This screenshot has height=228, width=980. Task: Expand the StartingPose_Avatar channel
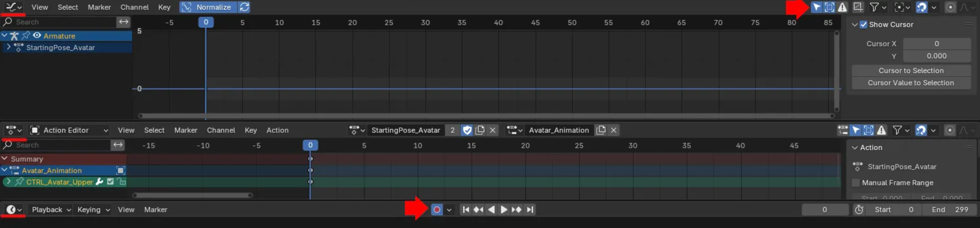[9, 47]
